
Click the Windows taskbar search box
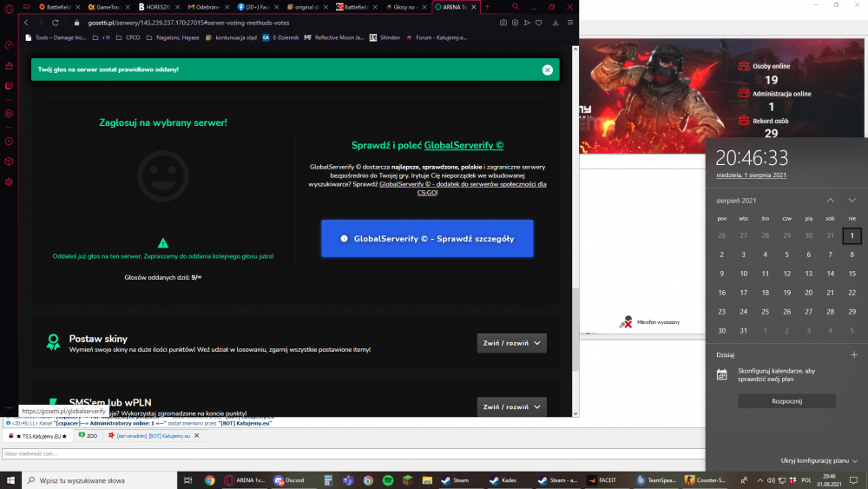point(100,480)
